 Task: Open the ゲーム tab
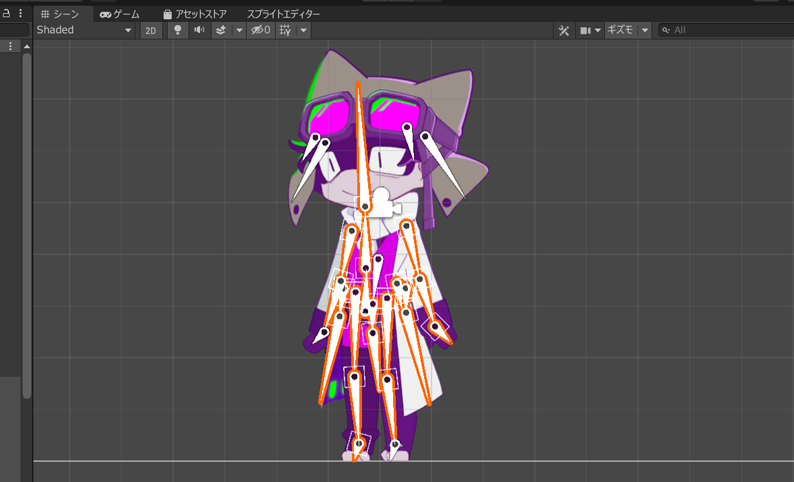120,14
